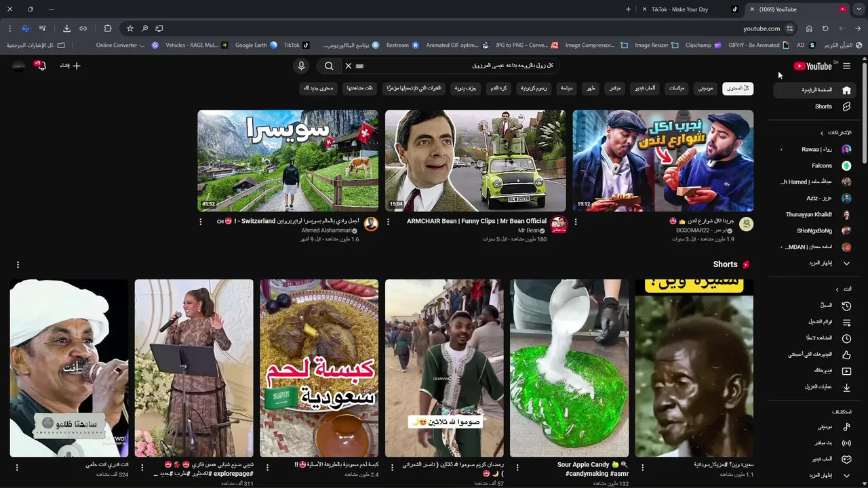This screenshot has width=868, height=488.
Task: Play the Mr Bean green Mini thumbnail
Action: (x=475, y=161)
